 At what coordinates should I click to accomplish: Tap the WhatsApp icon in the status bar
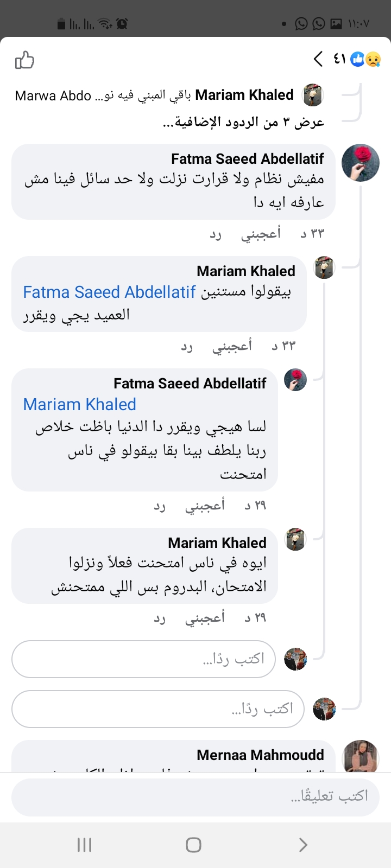[x=299, y=24]
